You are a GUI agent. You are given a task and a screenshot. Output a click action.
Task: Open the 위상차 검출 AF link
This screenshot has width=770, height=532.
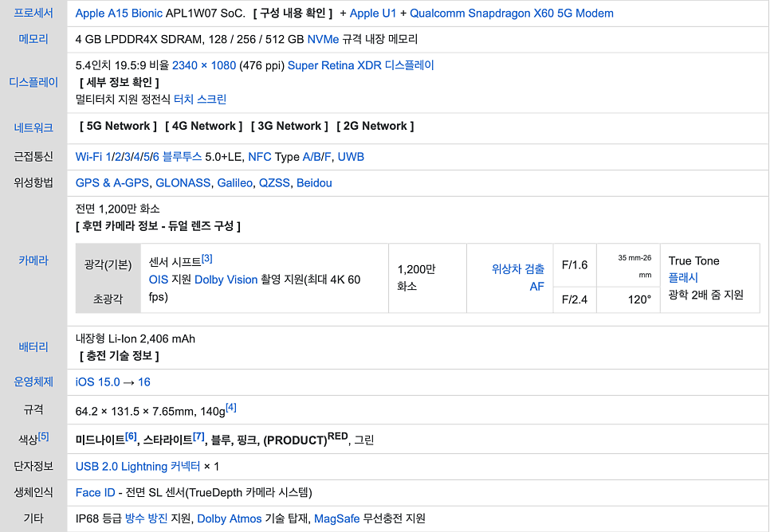[x=518, y=278]
